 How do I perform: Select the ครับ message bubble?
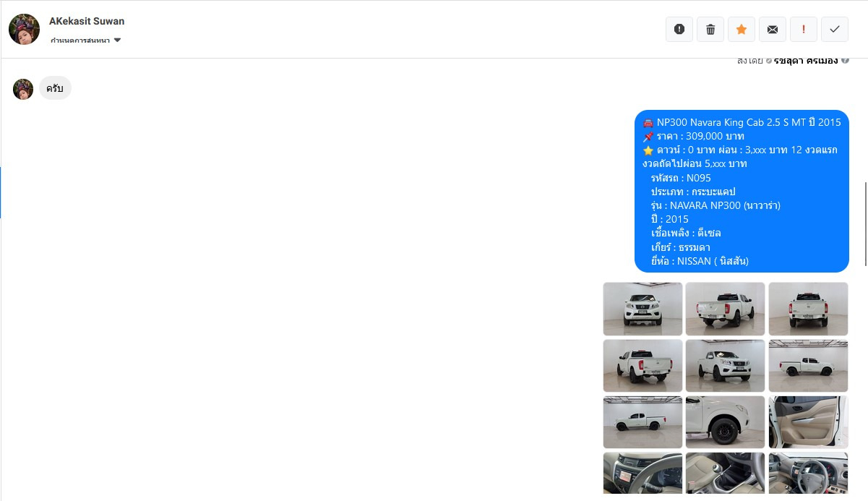[55, 88]
